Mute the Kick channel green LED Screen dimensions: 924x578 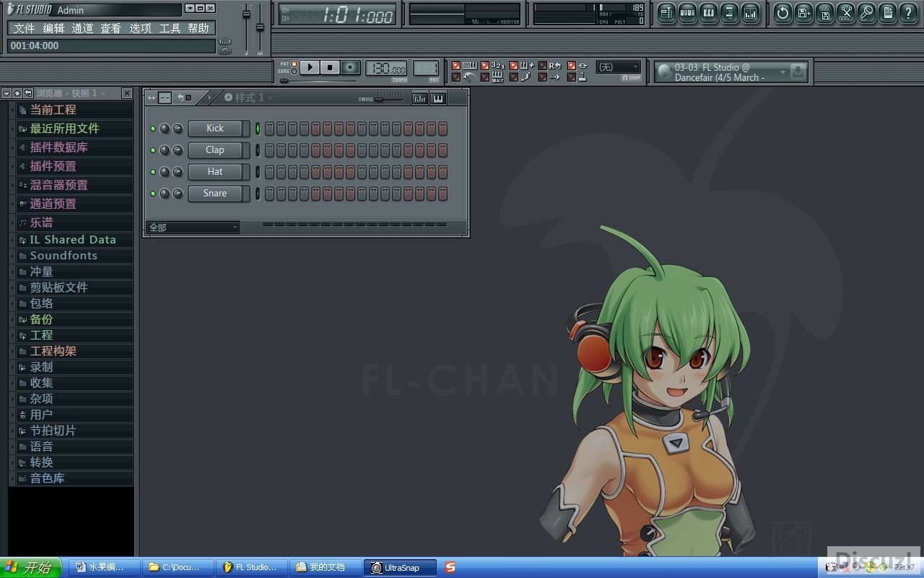[153, 129]
